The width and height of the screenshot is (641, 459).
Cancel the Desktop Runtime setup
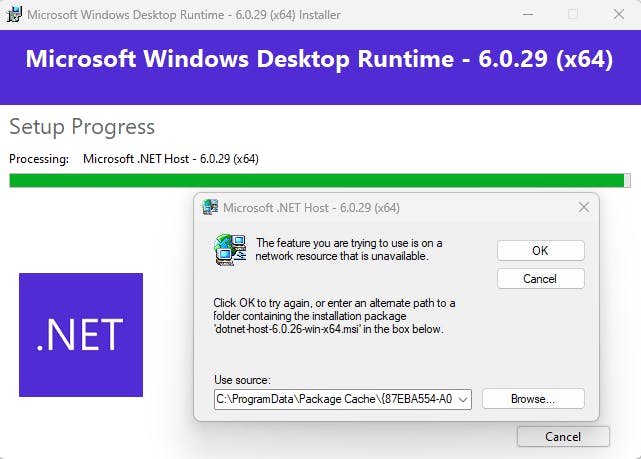[563, 436]
